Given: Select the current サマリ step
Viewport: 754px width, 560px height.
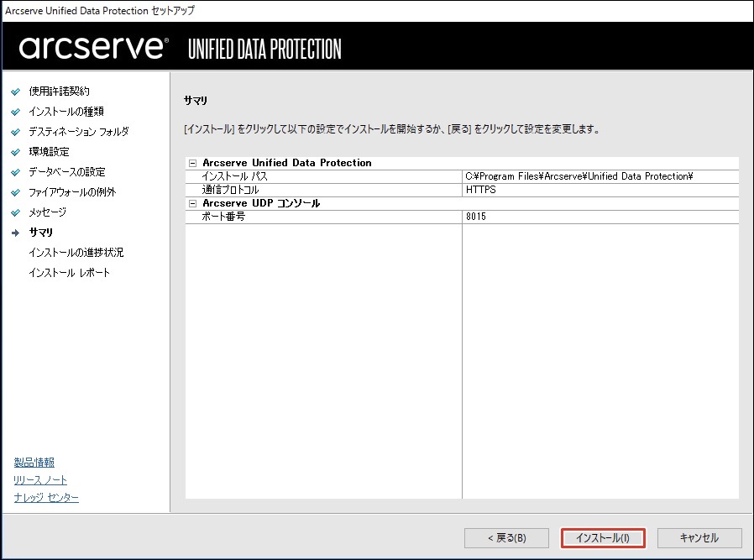Looking at the screenshot, I should pyautogui.click(x=41, y=233).
